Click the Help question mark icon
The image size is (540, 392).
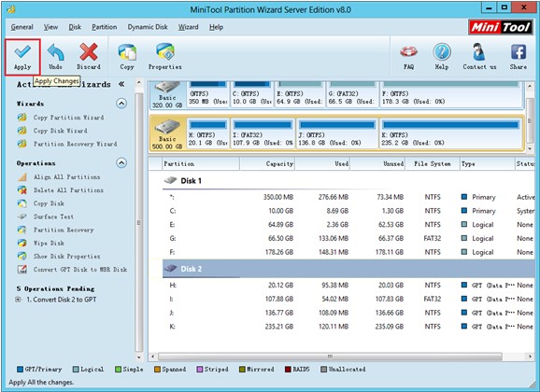(442, 52)
